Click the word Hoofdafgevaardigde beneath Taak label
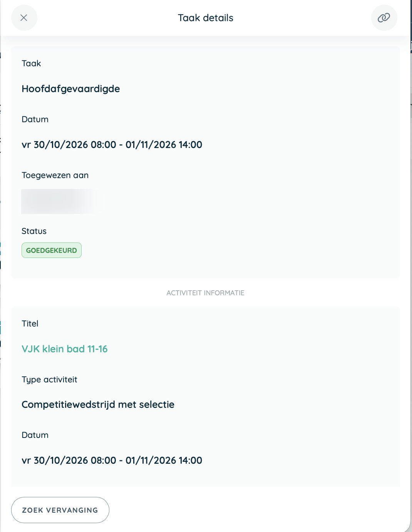Screen dimensions: 412x532 pyautogui.click(x=71, y=89)
